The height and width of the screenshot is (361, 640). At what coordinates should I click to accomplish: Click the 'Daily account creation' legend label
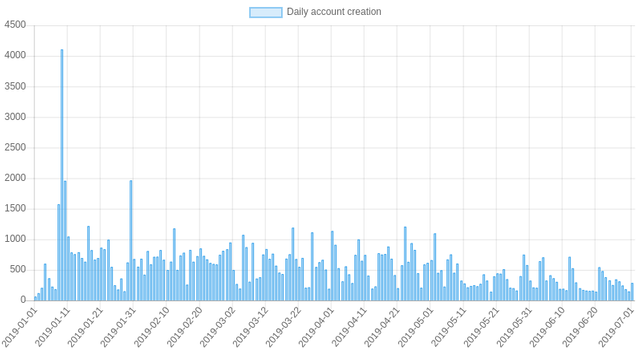point(334,12)
